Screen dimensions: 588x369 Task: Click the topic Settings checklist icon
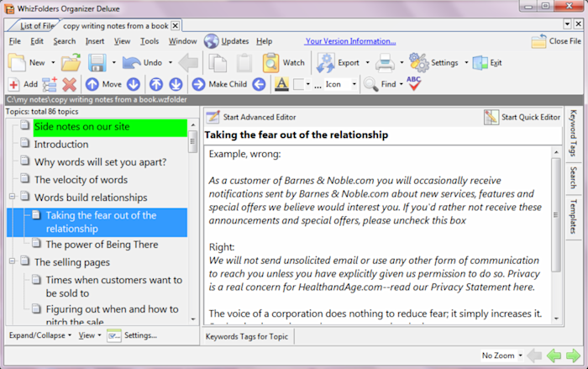tap(113, 335)
